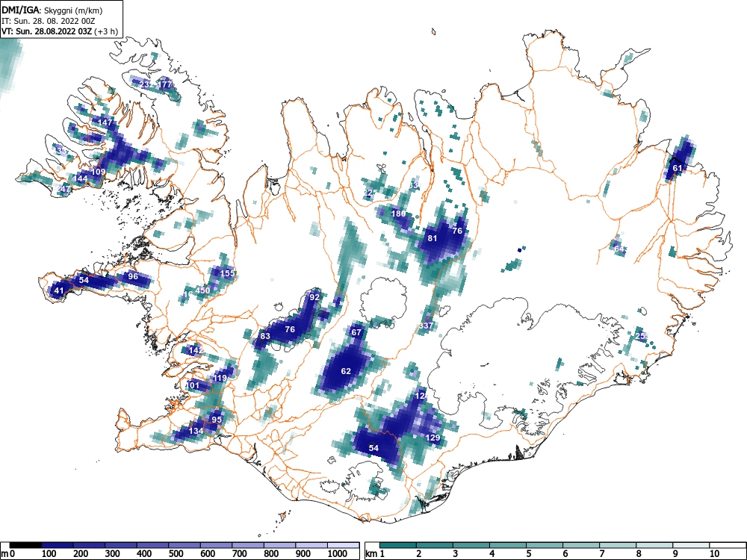Click the visibility value '155' on the map
Image resolution: width=747 pixels, height=560 pixels.
click(228, 273)
